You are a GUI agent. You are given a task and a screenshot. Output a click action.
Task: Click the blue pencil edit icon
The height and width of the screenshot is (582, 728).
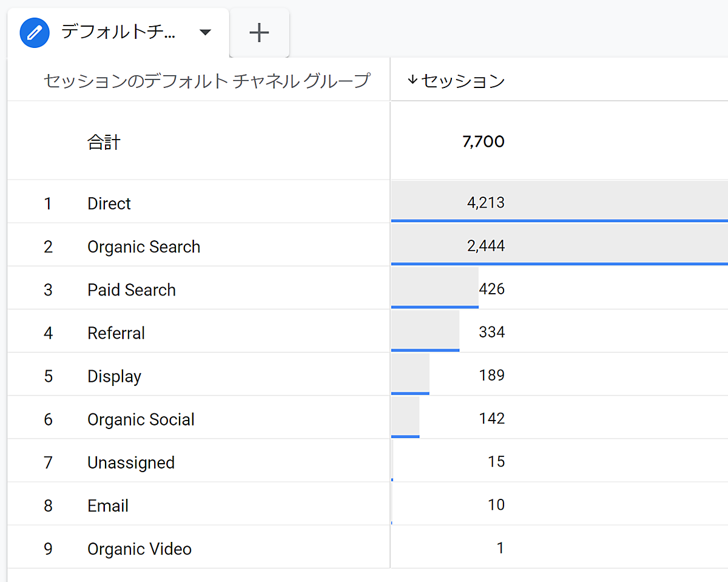click(x=34, y=33)
